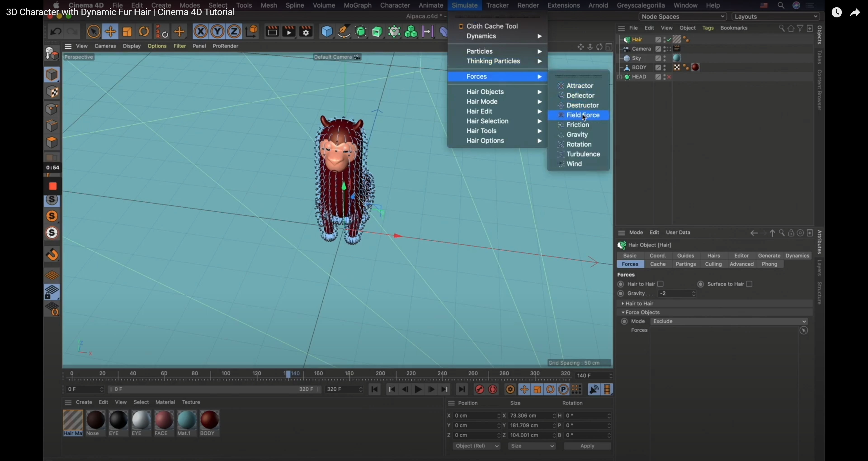Open Hair Objects submenu
Viewport: 868px width, 461px height.
pos(497,92)
